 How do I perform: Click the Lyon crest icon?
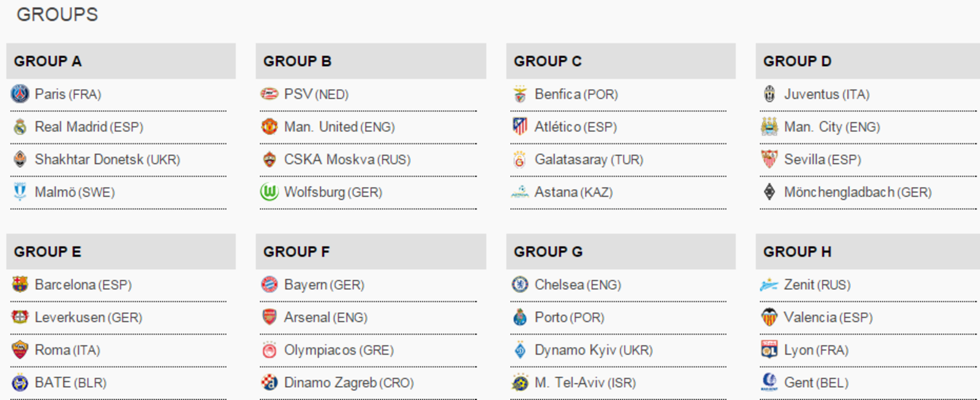(769, 350)
